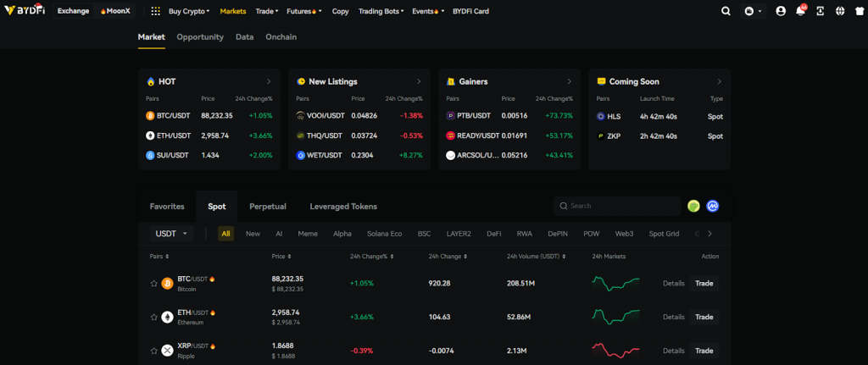
Task: Open the notification bell
Action: tap(800, 12)
